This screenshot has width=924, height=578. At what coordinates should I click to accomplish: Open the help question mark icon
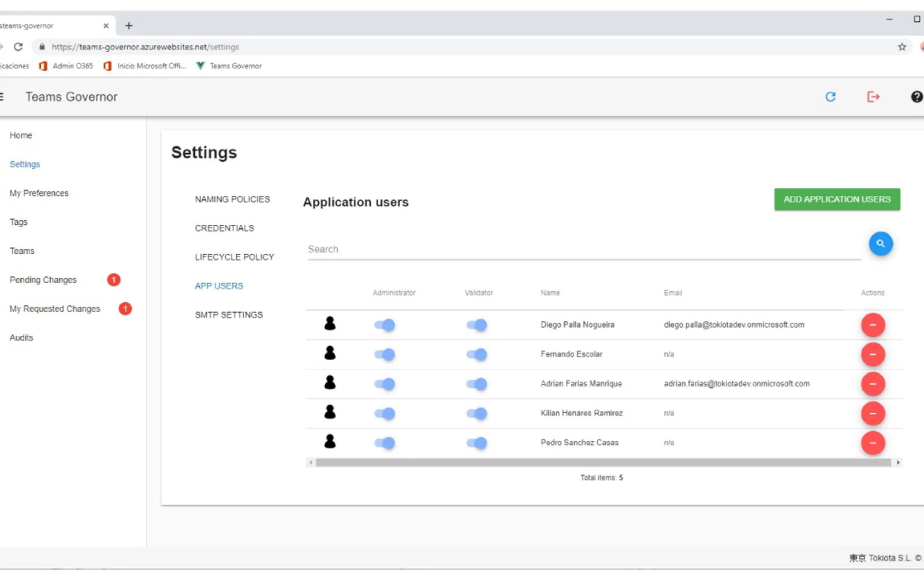(x=916, y=97)
